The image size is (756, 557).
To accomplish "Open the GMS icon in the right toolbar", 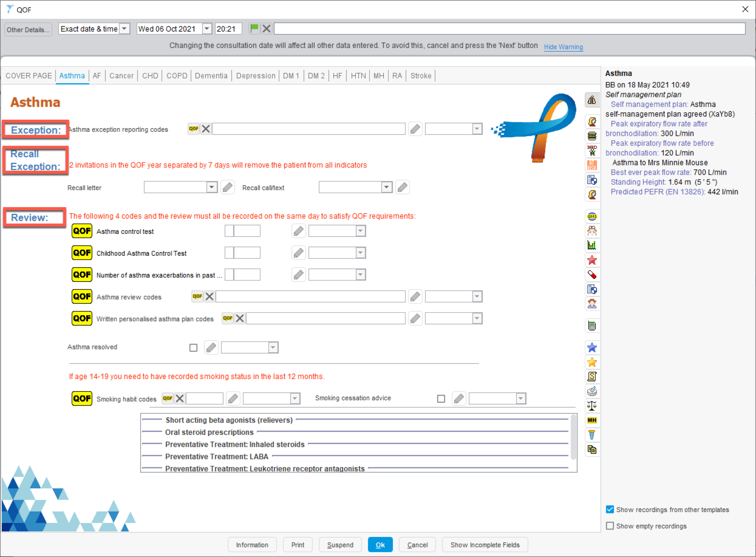I will pyautogui.click(x=592, y=216).
